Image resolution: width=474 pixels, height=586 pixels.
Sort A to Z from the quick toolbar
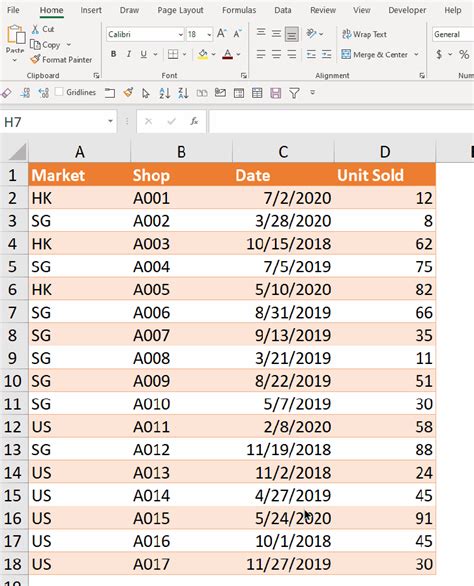pos(164,93)
